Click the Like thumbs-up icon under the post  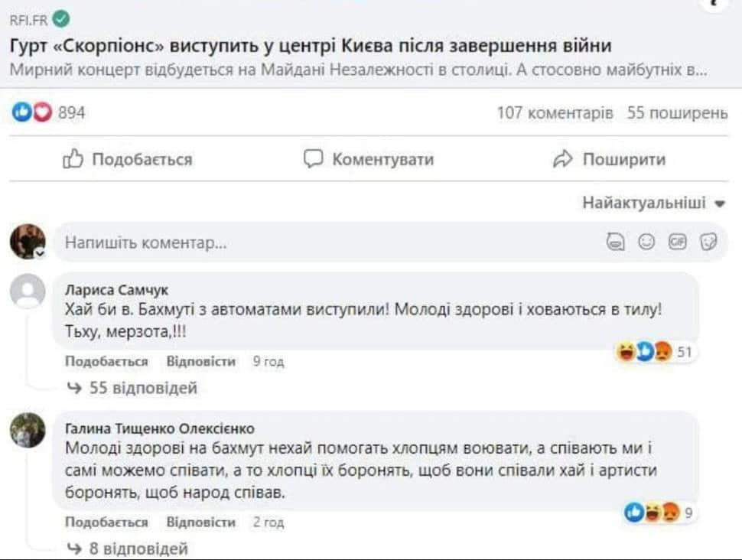click(72, 159)
